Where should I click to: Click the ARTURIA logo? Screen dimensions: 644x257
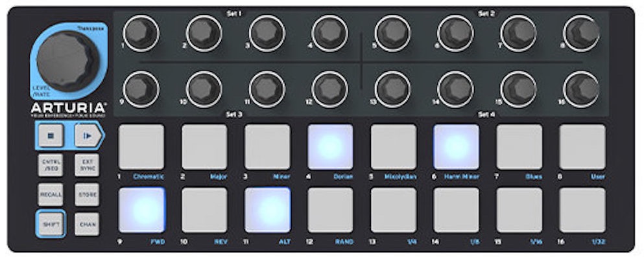coord(68,108)
